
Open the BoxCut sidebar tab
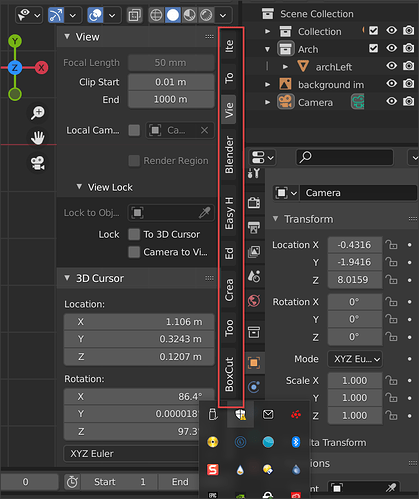(229, 375)
